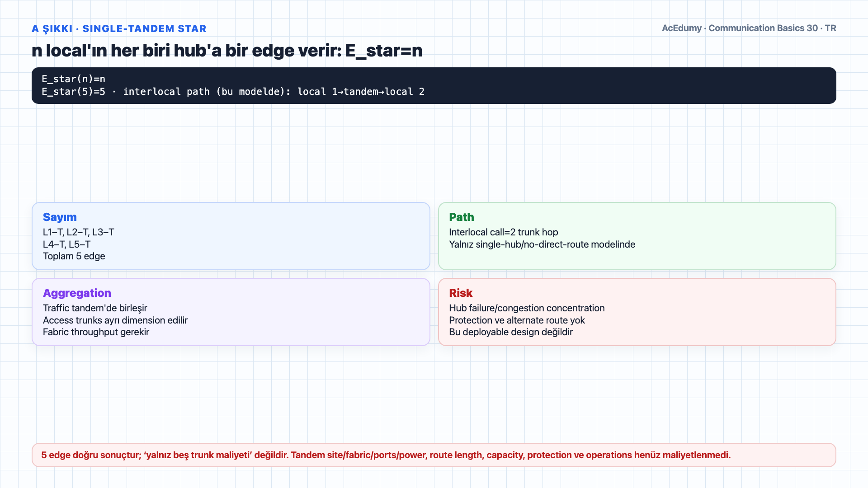Select 'Hub failure/congestion concentration' line

pos(526,308)
